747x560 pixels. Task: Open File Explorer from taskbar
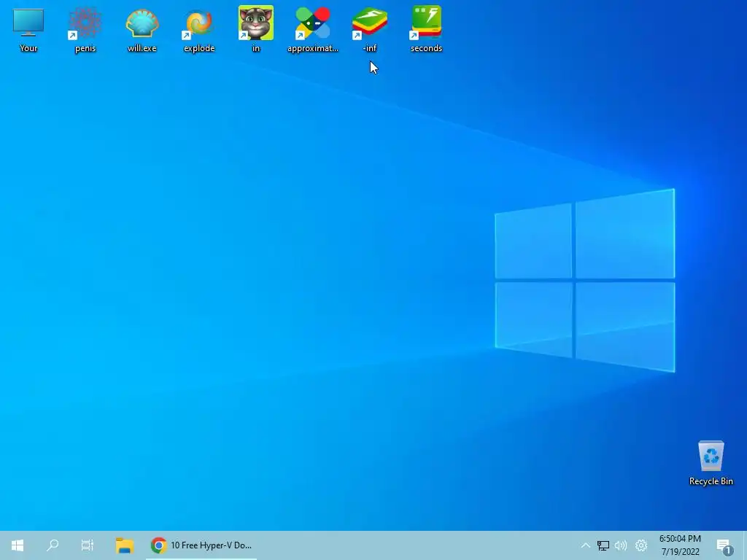click(124, 545)
